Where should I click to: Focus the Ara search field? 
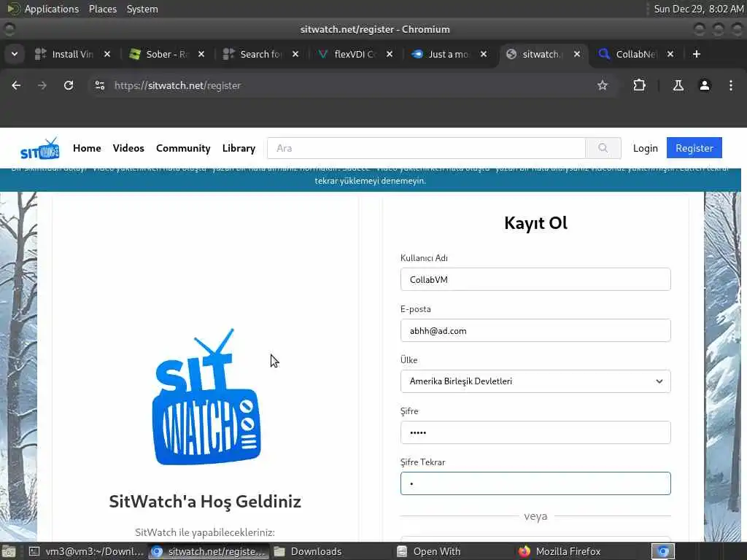426,148
